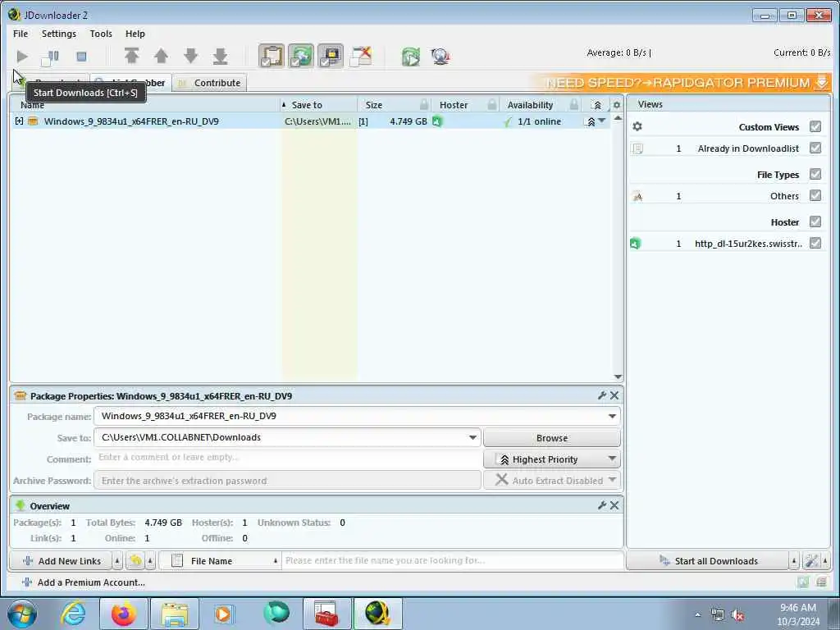Image resolution: width=840 pixels, height=630 pixels.
Task: Open the File menu
Action: point(21,33)
